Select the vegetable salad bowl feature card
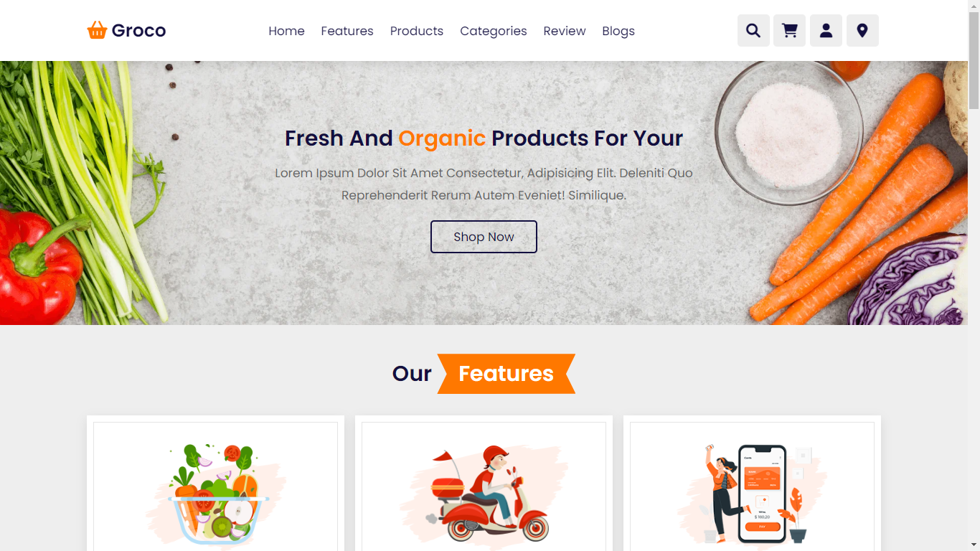This screenshot has width=980, height=551. click(x=215, y=484)
